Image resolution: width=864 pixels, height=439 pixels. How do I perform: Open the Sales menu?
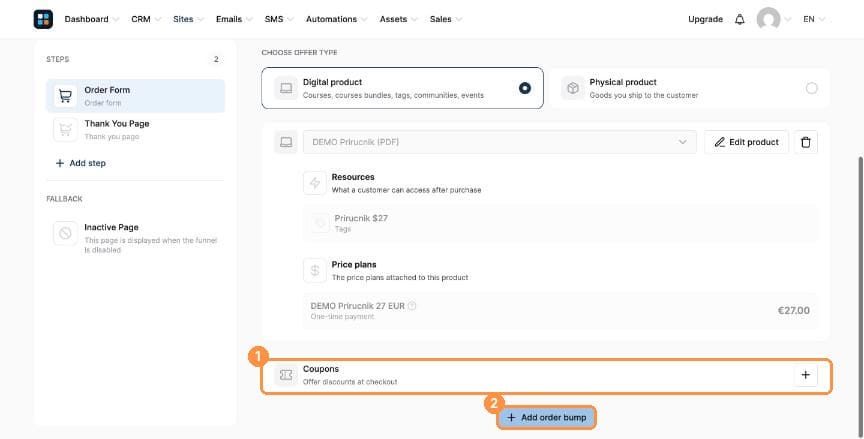446,19
